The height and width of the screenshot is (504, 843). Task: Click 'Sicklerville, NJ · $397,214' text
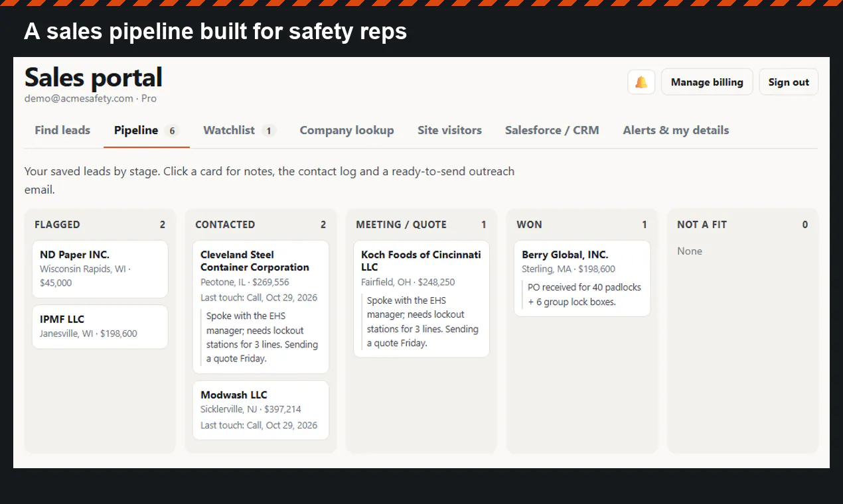pos(251,409)
